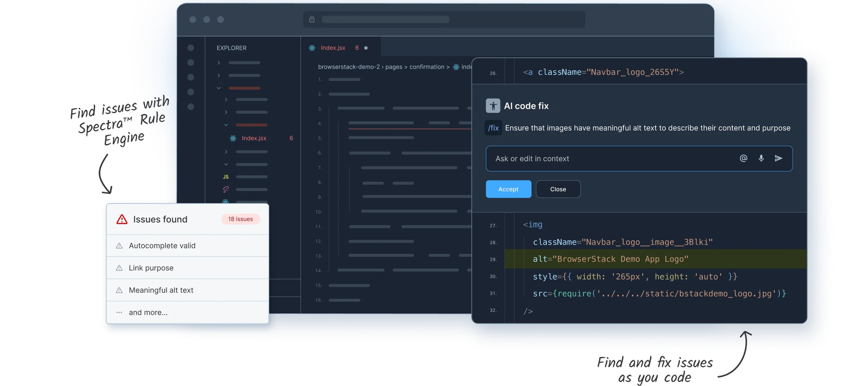Click the 'confirmation' breadcrumb segment
Screen dimensions: 868x386
(x=427, y=67)
